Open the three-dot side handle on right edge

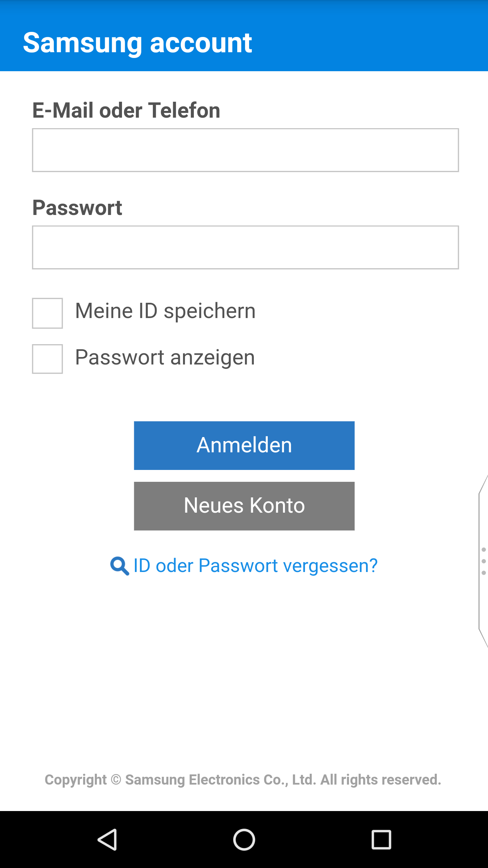pyautogui.click(x=484, y=561)
